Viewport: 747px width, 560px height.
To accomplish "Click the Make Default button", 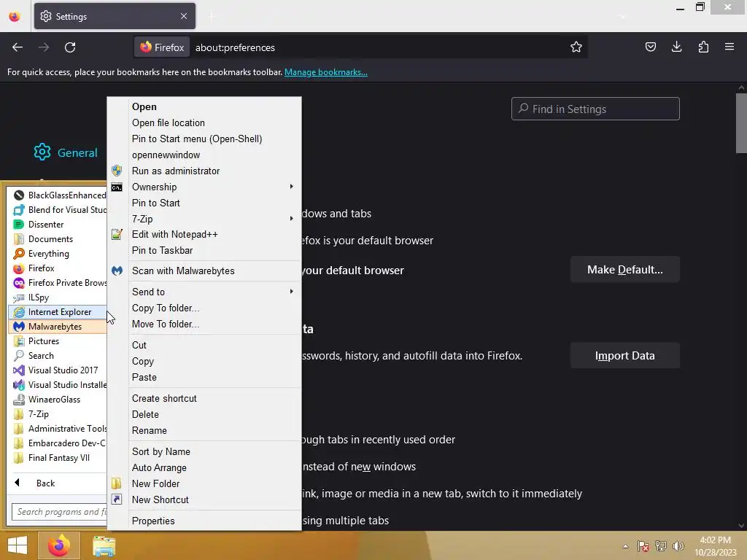I will tap(624, 270).
